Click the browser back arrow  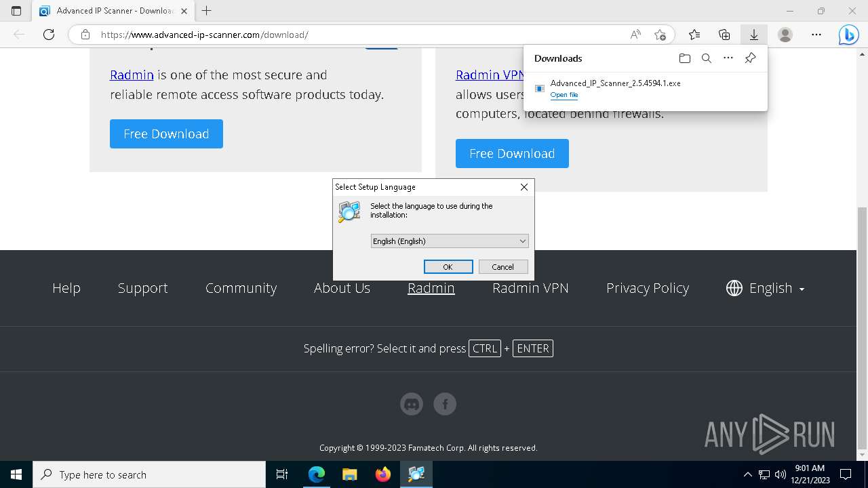19,35
